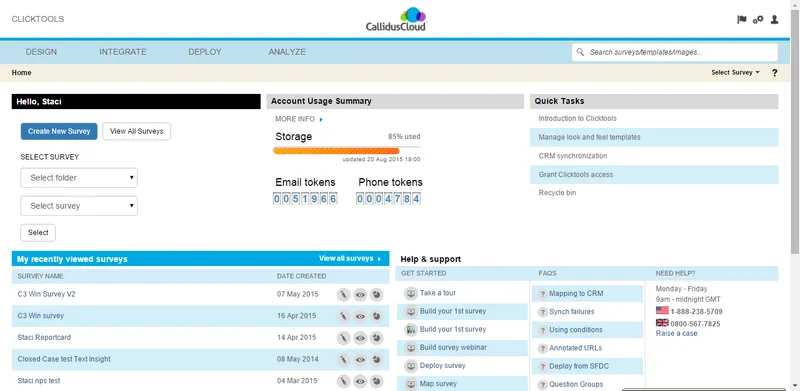The image size is (800, 391).
Task: Click the Map survey screen icon
Action: tap(411, 384)
